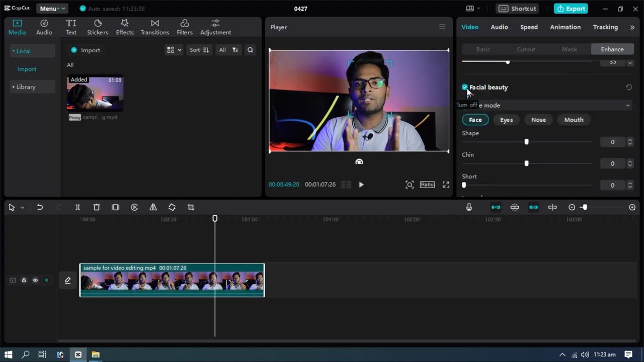Click the reverse clip icon
The width and height of the screenshot is (644, 362).
(134, 207)
